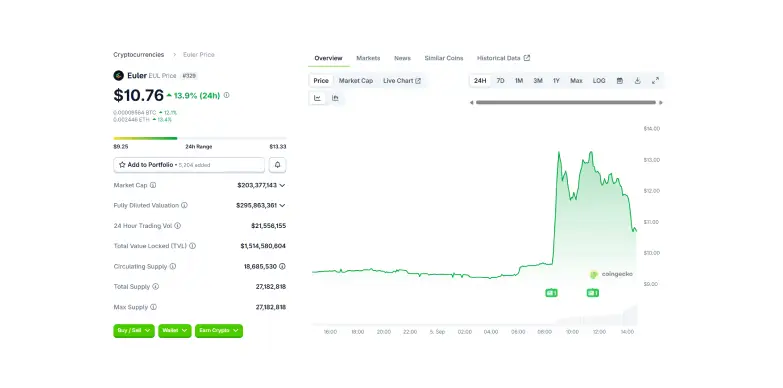Open the Wallet dropdown
783x388 pixels.
[175, 331]
